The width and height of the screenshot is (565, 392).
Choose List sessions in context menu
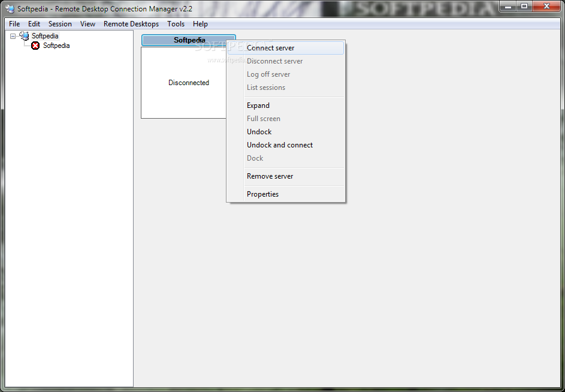286,88
